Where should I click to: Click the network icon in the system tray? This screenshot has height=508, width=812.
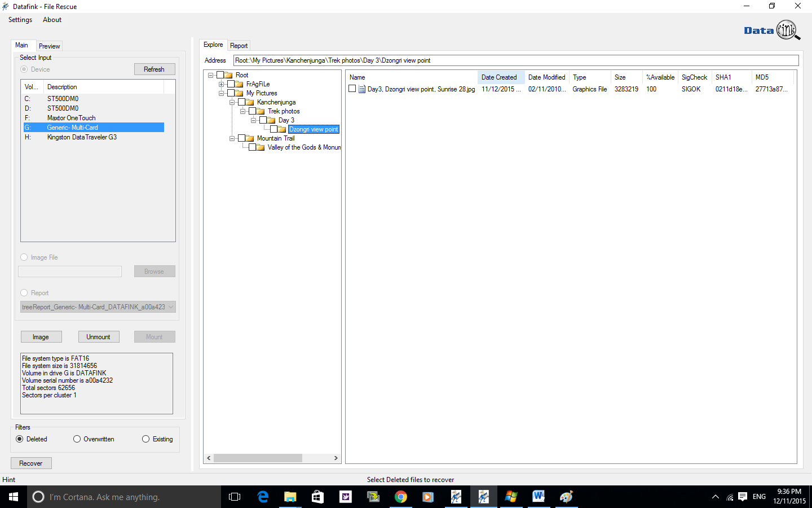(x=730, y=497)
